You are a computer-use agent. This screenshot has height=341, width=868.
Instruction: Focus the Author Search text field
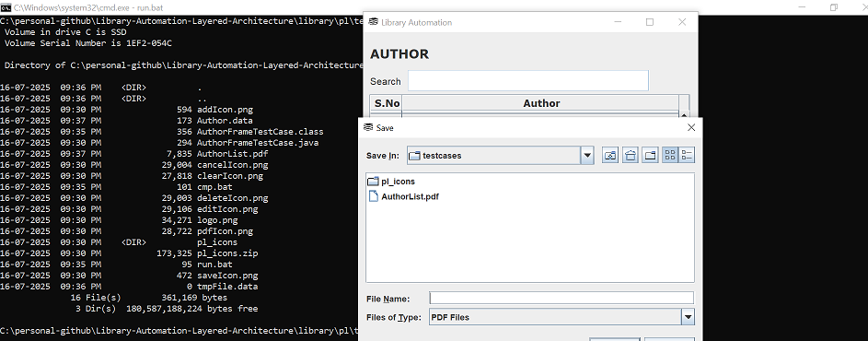[x=528, y=81]
